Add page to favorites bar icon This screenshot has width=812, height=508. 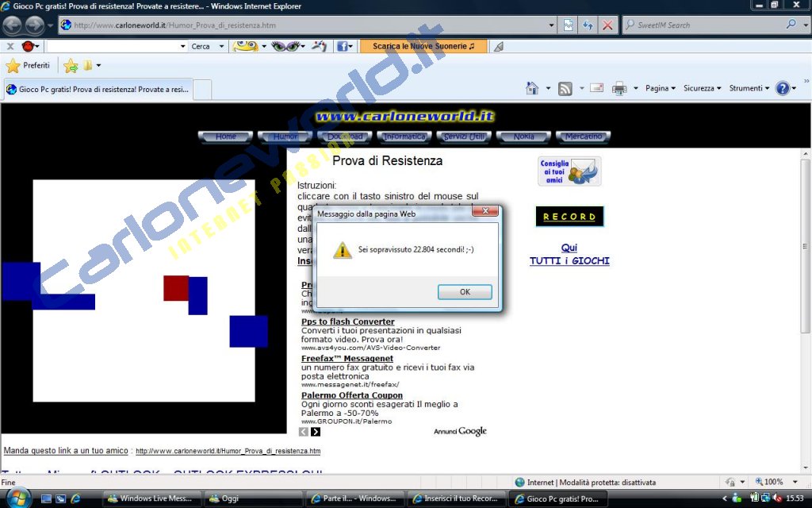[x=71, y=65]
